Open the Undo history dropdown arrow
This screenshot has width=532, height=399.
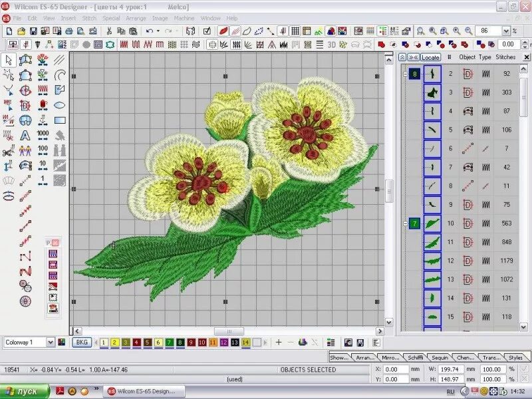(x=158, y=31)
